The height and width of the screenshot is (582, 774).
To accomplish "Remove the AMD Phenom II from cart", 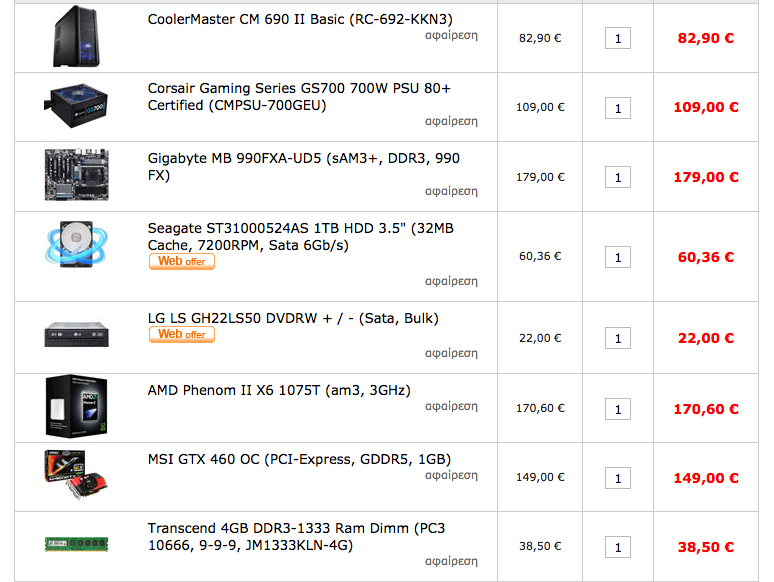I will (x=451, y=406).
